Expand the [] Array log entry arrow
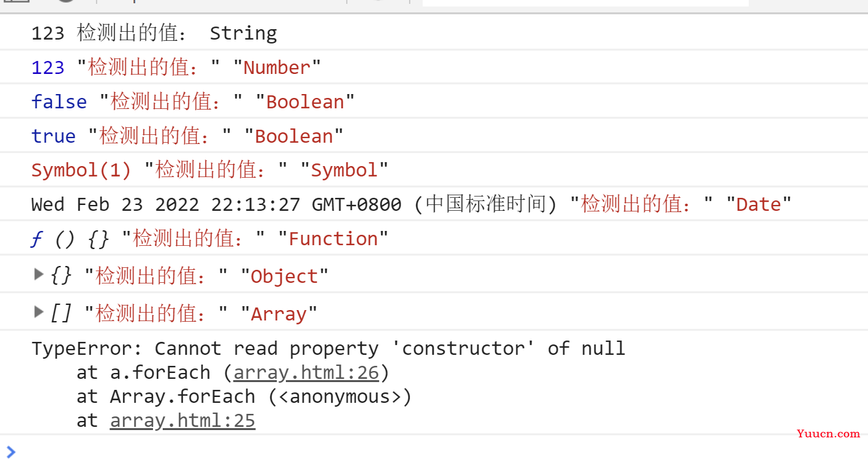 click(39, 312)
